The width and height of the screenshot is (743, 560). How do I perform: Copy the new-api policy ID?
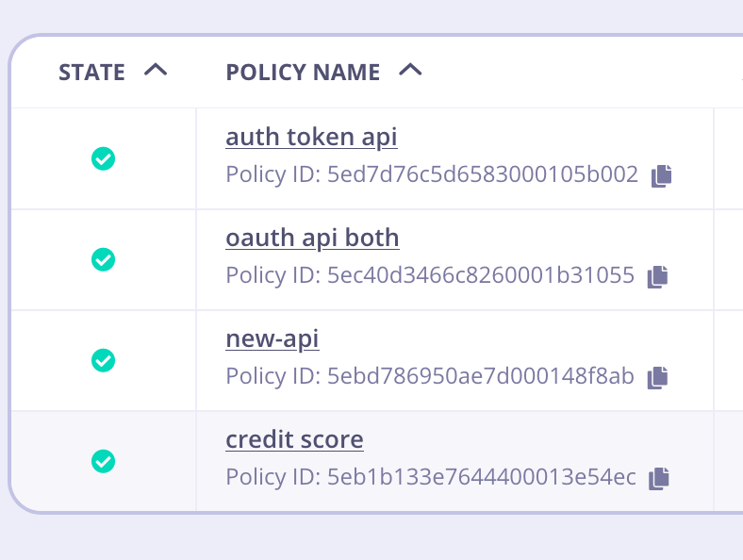657,377
